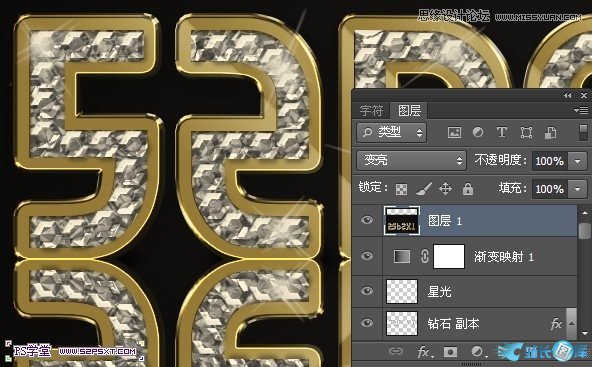Lock transparent pixels checkerboard icon
The image size is (592, 367).
click(401, 189)
